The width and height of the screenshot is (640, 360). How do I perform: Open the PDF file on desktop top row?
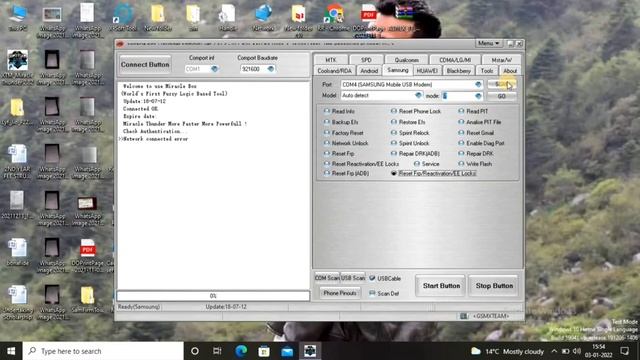368,18
